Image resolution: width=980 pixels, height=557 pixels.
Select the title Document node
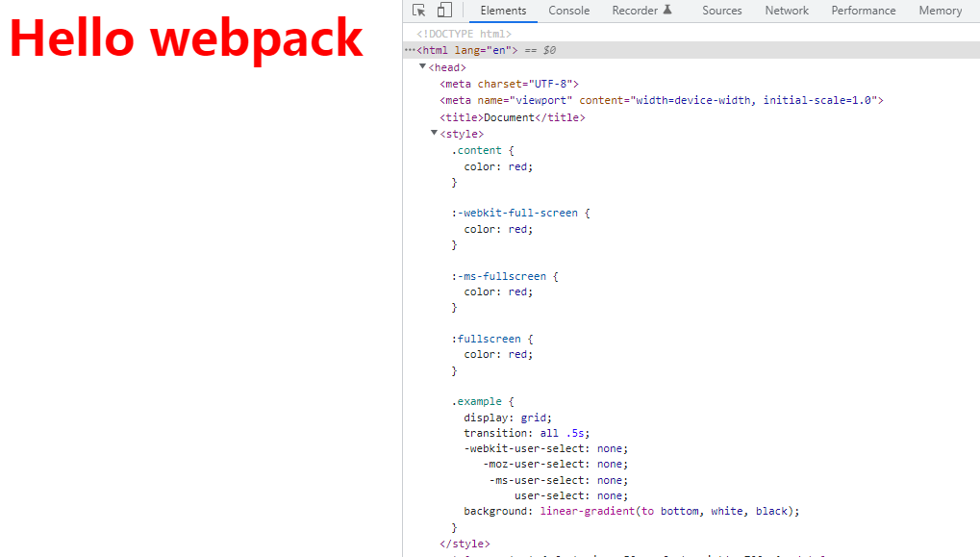512,117
